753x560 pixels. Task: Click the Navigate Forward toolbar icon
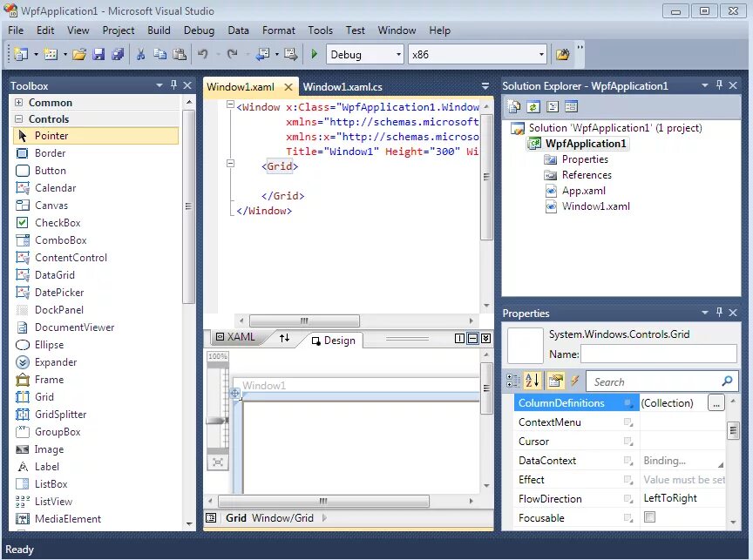click(x=290, y=54)
